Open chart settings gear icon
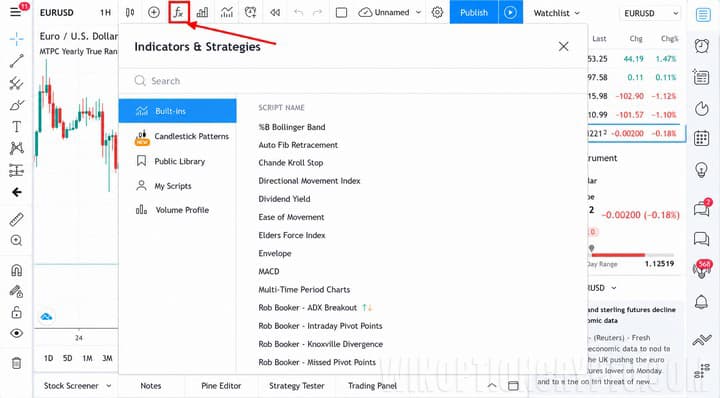 (437, 12)
